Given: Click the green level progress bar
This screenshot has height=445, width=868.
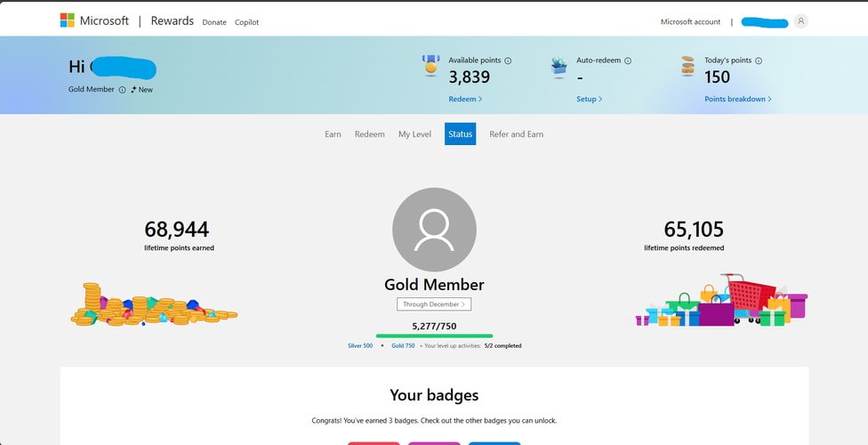Looking at the screenshot, I should pyautogui.click(x=434, y=336).
